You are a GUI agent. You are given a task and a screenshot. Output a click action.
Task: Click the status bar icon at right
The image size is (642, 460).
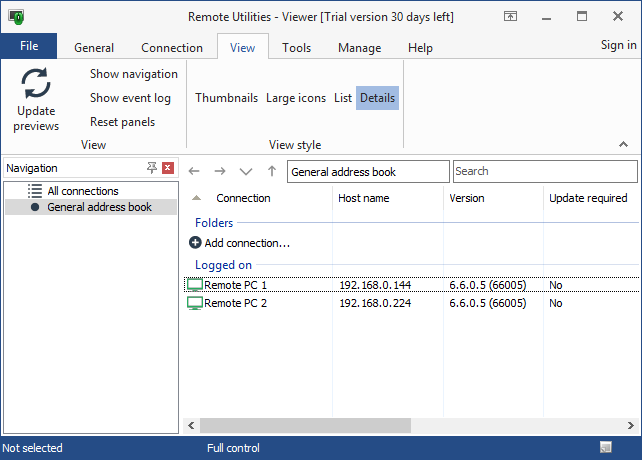click(x=606, y=447)
